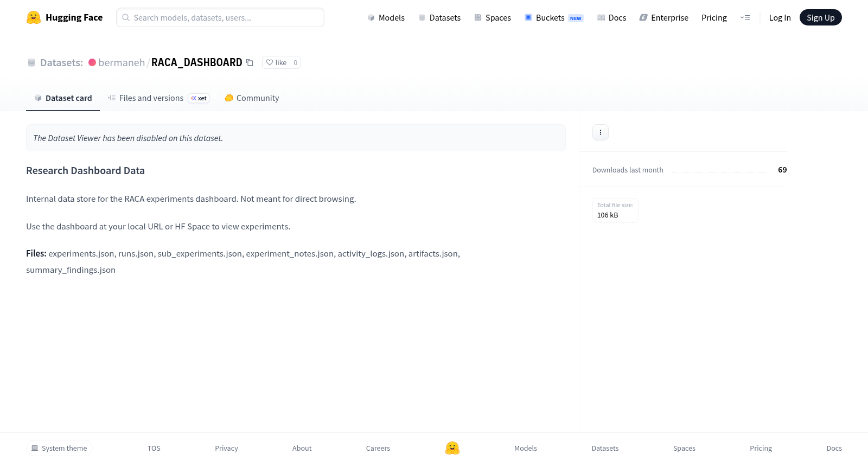Open Privacy footer link
Viewport: 868px width, 467px height.
pyautogui.click(x=226, y=448)
